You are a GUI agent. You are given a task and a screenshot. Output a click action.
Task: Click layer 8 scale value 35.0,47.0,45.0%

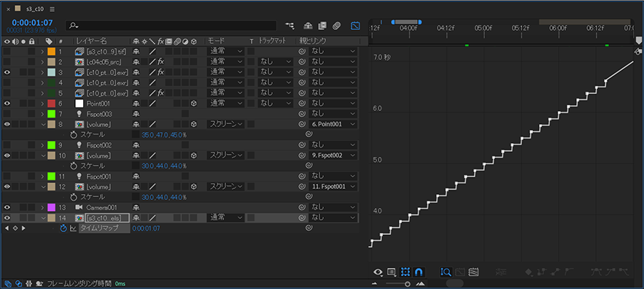[x=164, y=134]
